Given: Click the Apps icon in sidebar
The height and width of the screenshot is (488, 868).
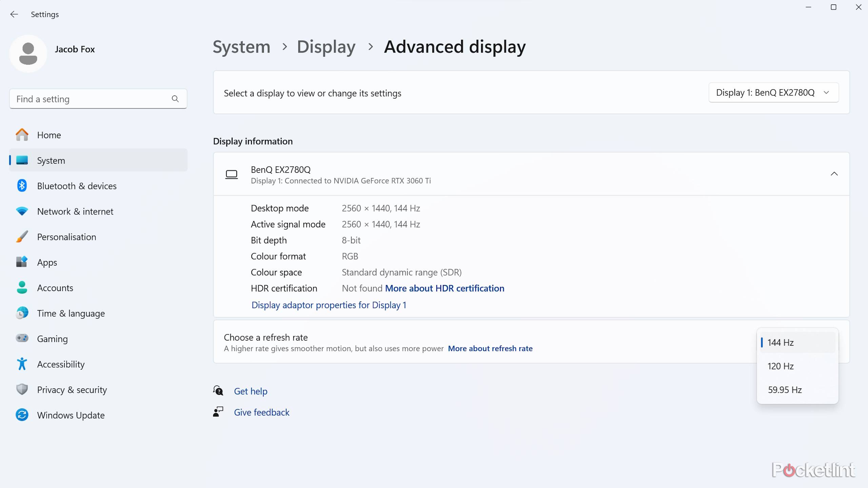Looking at the screenshot, I should (x=22, y=262).
